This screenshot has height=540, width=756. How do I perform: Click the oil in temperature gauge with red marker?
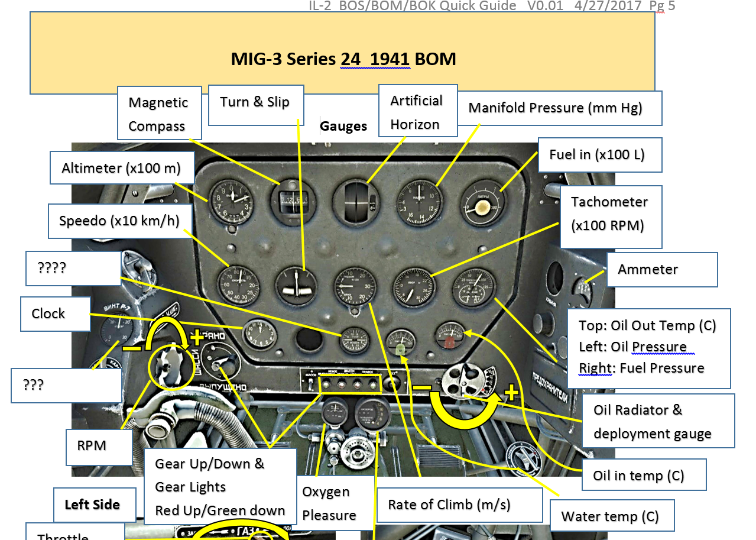(x=450, y=336)
